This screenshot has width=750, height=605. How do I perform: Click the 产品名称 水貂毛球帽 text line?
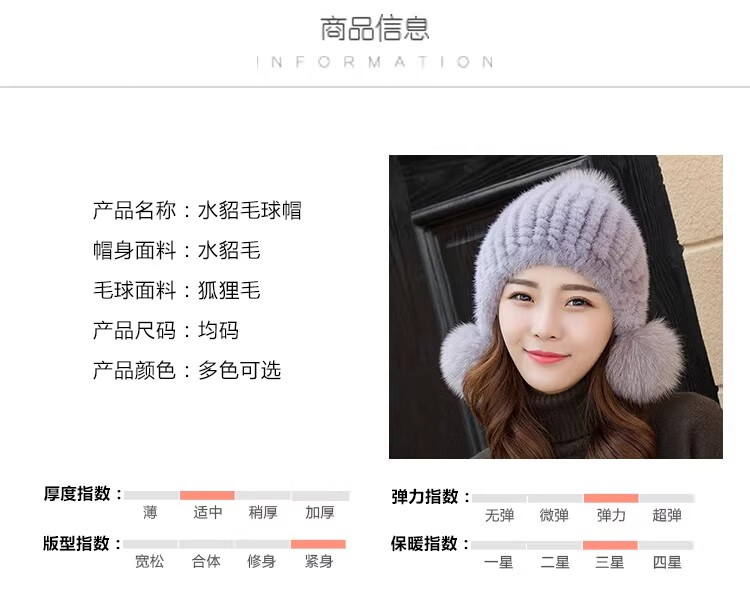(x=197, y=210)
